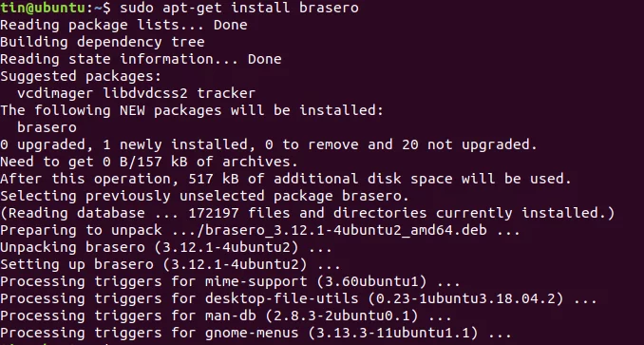This screenshot has height=345, width=644.
Task: Click the word vcdimager
Action: click(x=55, y=93)
